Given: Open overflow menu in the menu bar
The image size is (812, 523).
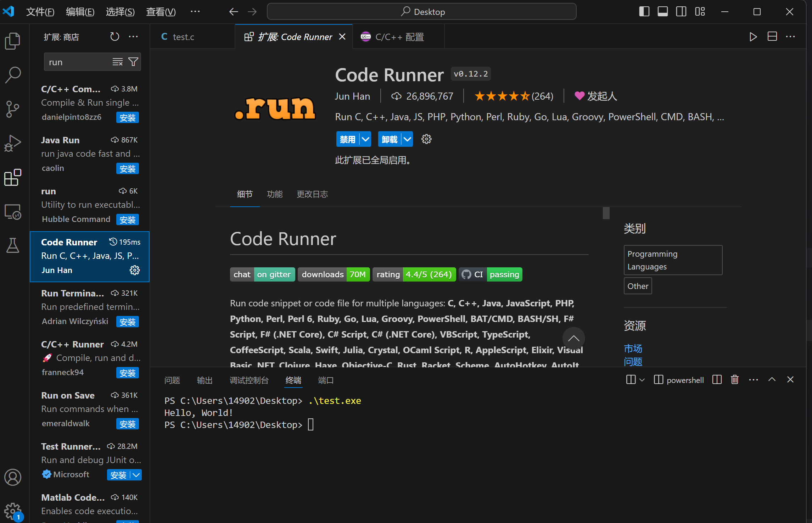Looking at the screenshot, I should coord(195,12).
